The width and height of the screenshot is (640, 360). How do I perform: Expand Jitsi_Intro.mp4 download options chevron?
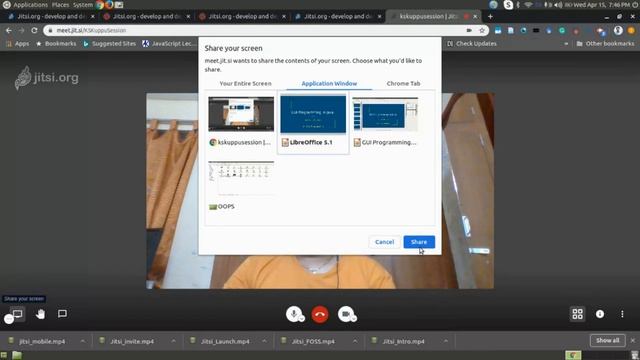(x=446, y=341)
